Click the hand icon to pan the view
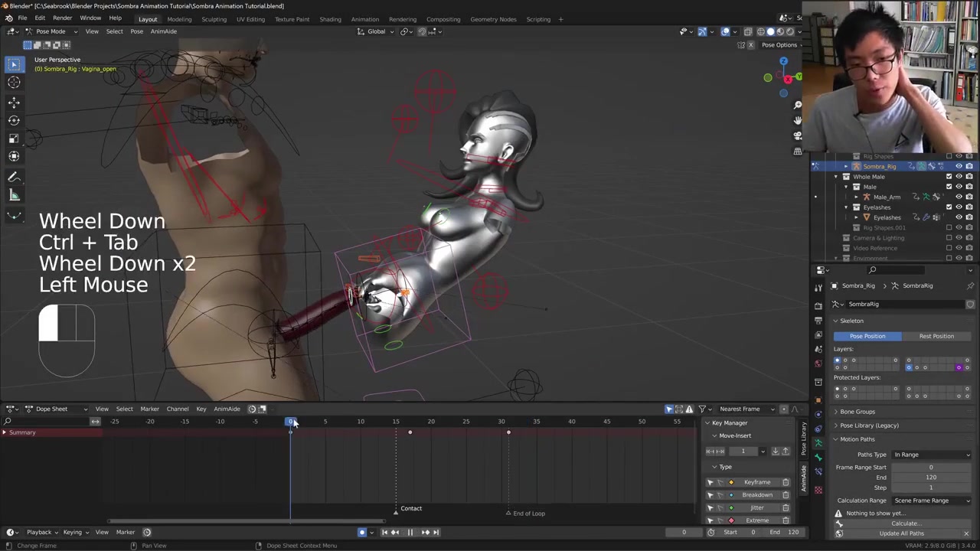The width and height of the screenshot is (980, 551). coord(798,120)
